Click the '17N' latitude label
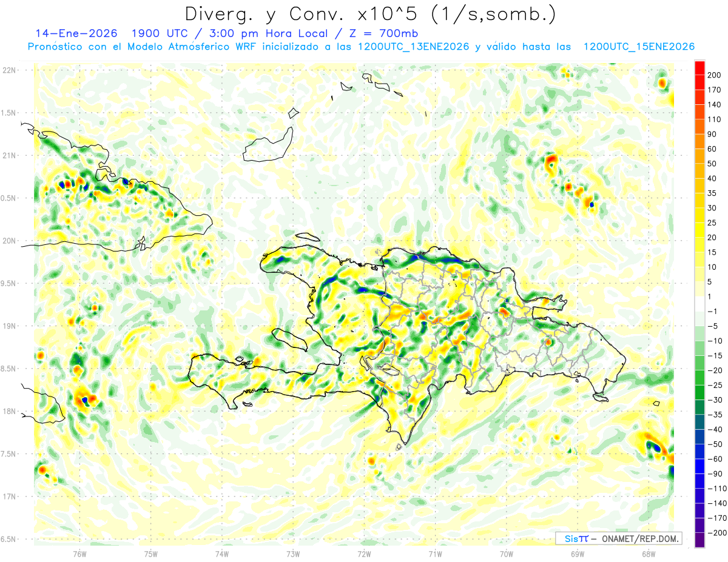Screen dimensions: 728x562 (8, 496)
